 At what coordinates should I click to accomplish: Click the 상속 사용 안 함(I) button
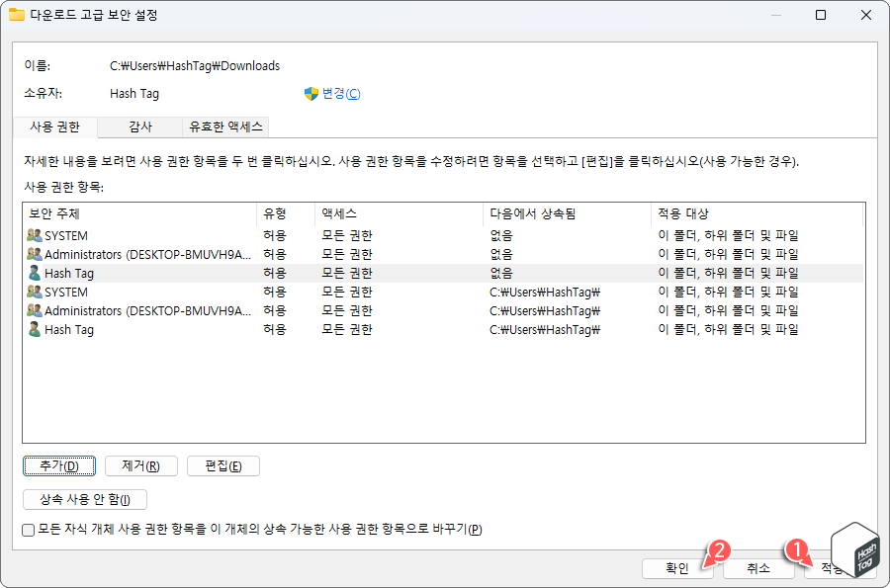84,499
